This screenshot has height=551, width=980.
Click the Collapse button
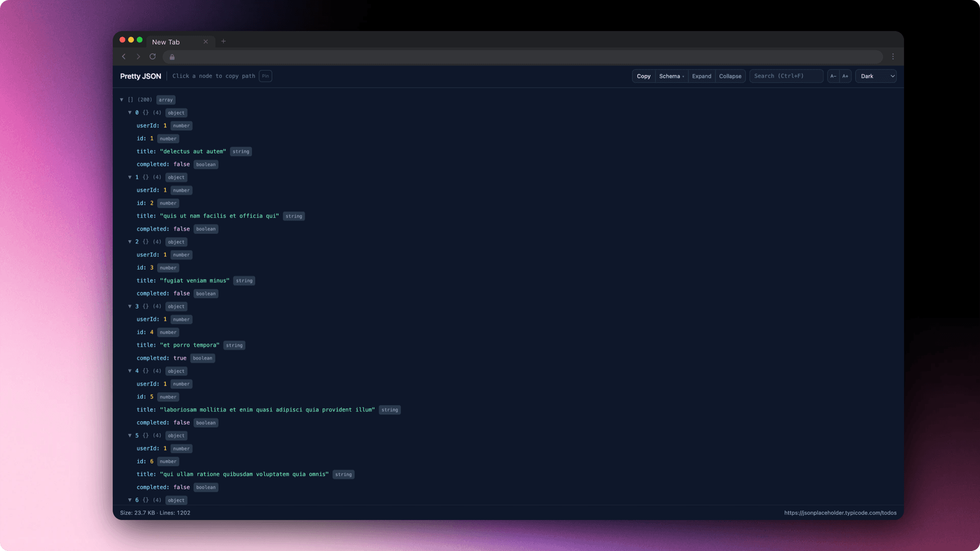tap(730, 76)
